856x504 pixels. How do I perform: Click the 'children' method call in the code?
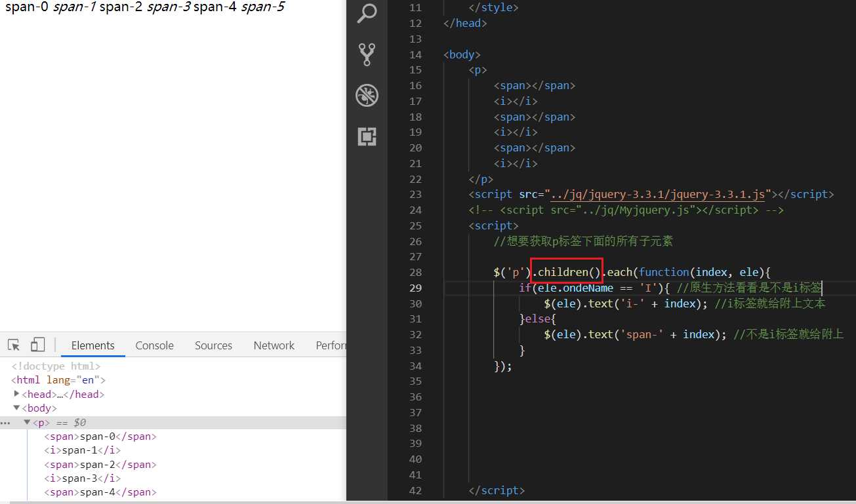[x=563, y=272]
